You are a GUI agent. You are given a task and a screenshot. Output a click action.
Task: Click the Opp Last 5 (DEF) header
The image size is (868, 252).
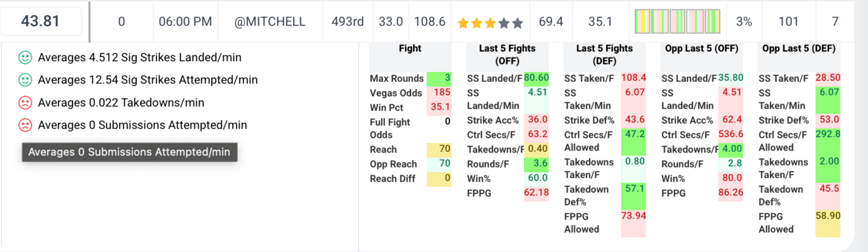[x=799, y=48]
